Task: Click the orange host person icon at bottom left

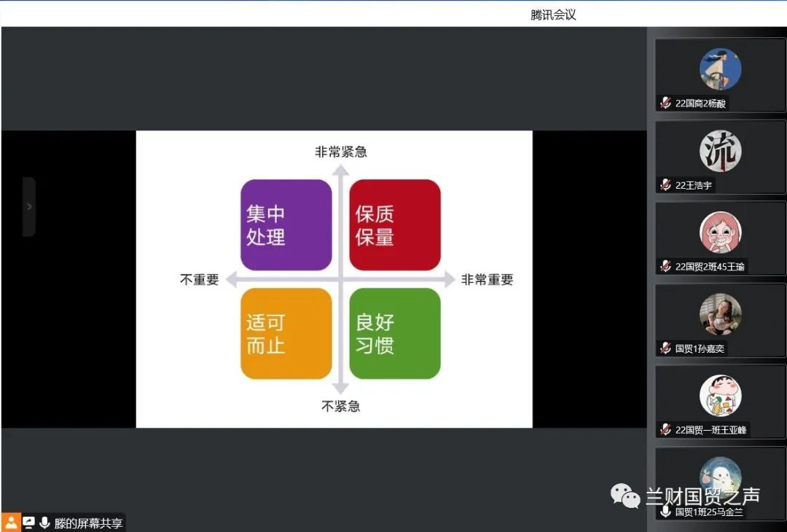Action: click(11, 523)
